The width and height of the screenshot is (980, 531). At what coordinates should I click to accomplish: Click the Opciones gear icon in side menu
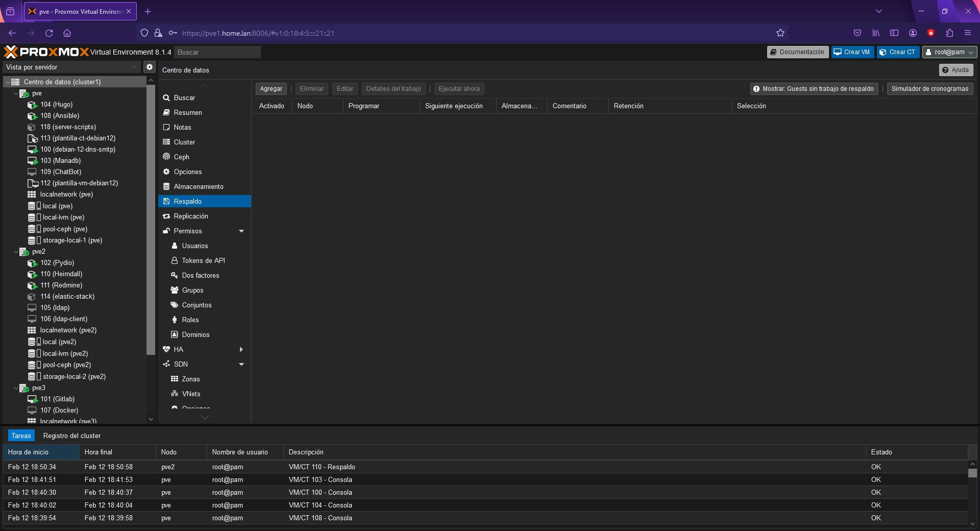click(166, 172)
